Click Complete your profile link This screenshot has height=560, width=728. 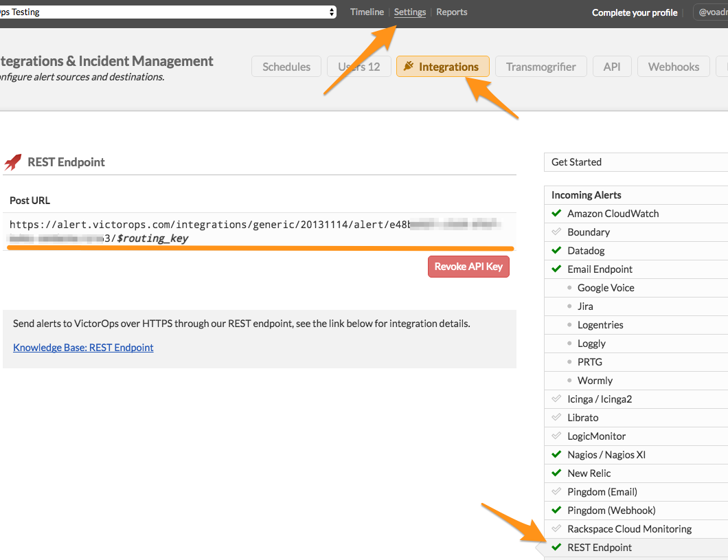click(x=634, y=12)
